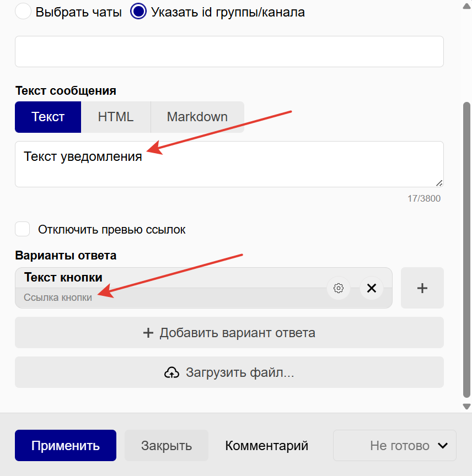Select "Указать id группы/канала" option

click(x=138, y=12)
